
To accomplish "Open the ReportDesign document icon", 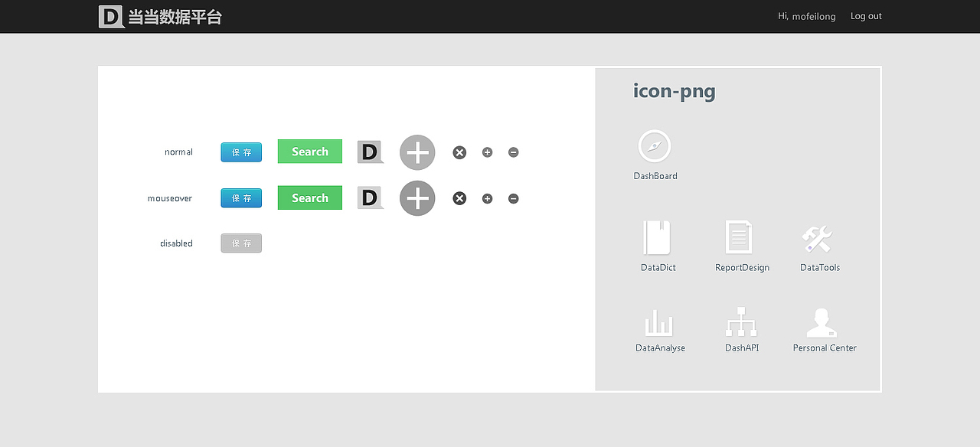I will click(739, 237).
